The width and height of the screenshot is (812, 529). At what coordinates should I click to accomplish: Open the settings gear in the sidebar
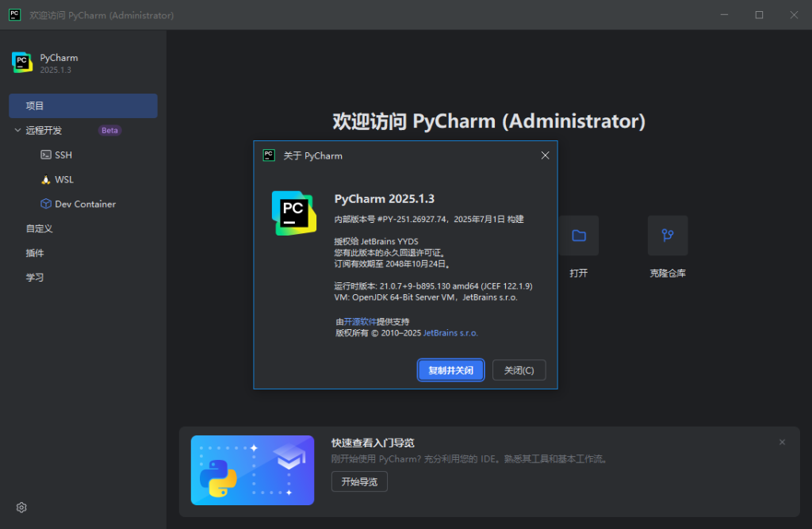[x=21, y=508]
